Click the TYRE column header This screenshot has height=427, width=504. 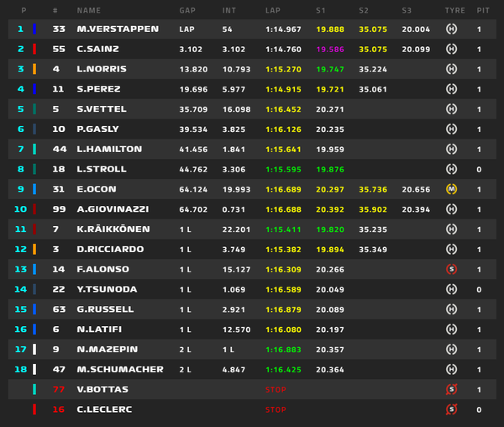[454, 11]
